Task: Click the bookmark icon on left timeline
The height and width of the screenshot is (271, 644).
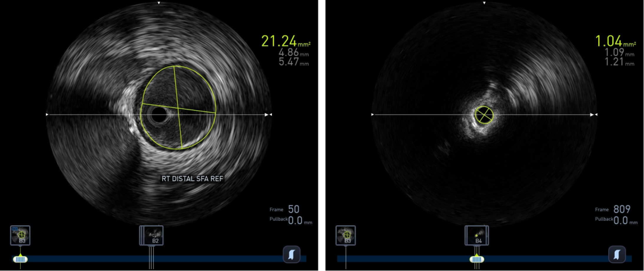Action: (x=291, y=254)
